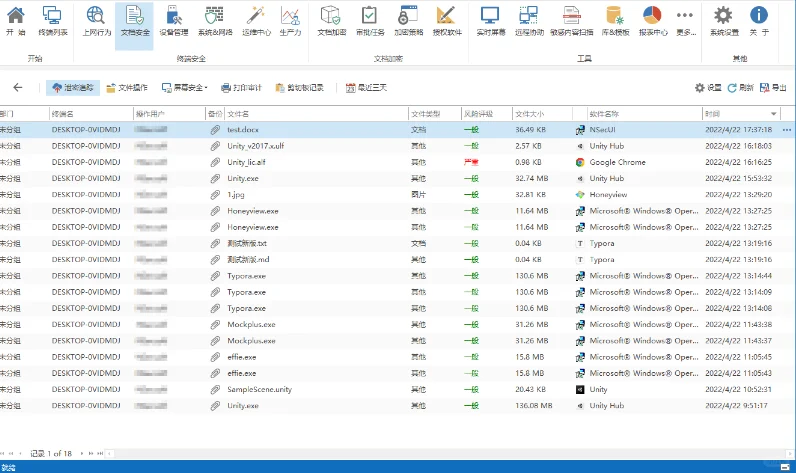Open 系统&网络 firewall shield icon
This screenshot has width=796, height=473.
tap(215, 21)
